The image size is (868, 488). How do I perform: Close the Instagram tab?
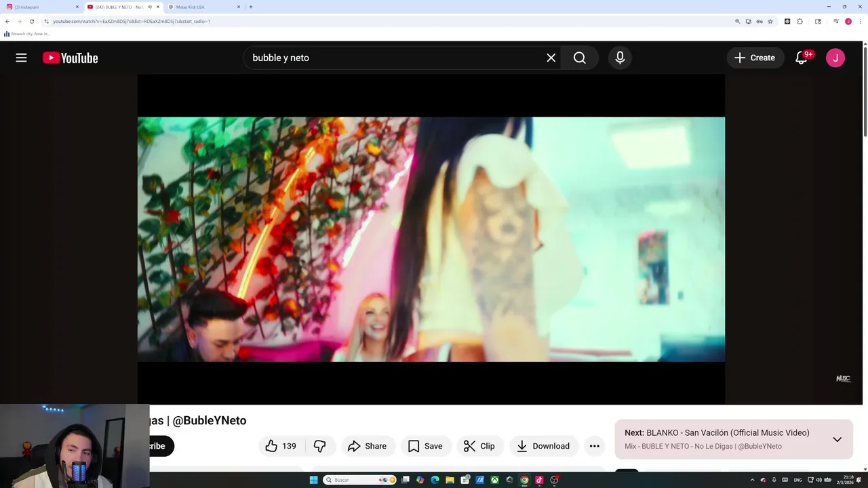[x=77, y=7]
